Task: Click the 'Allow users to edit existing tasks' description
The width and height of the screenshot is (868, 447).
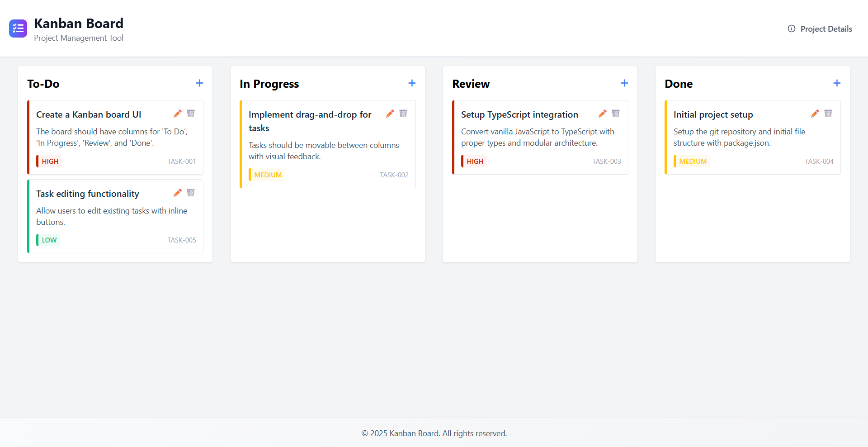Action: [x=112, y=216]
